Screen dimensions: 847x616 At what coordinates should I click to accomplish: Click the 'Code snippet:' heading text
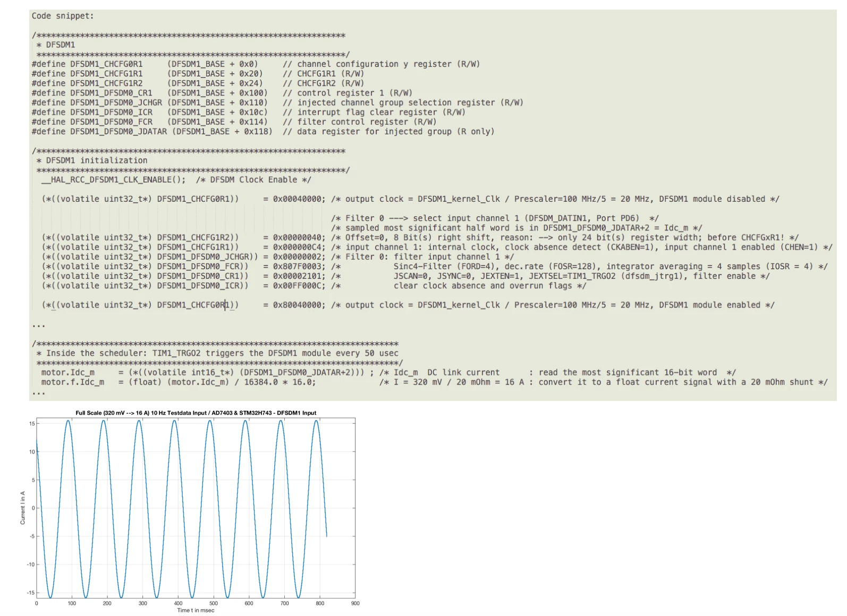(63, 16)
